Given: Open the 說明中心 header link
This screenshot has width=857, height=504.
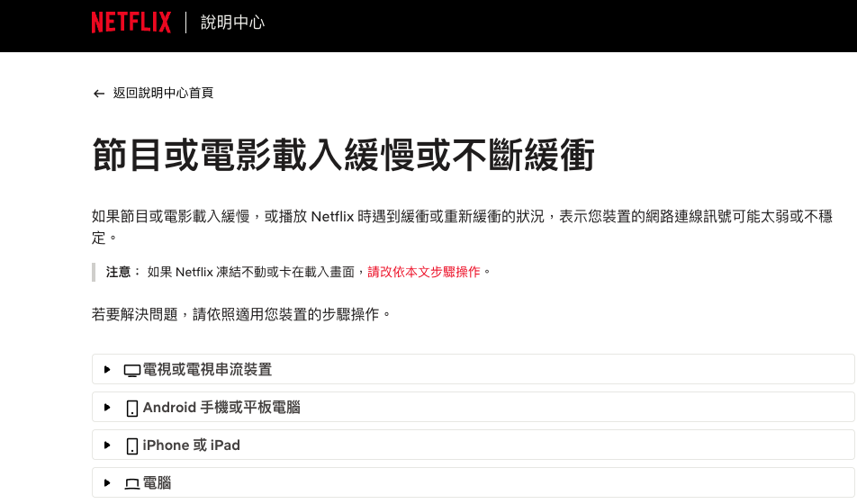Looking at the screenshot, I should tap(233, 22).
